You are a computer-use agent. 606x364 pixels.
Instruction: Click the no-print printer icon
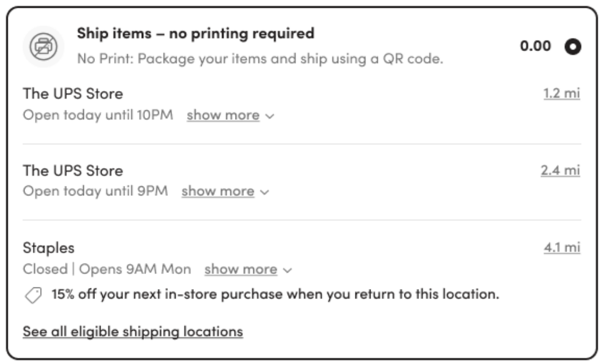[x=43, y=46]
